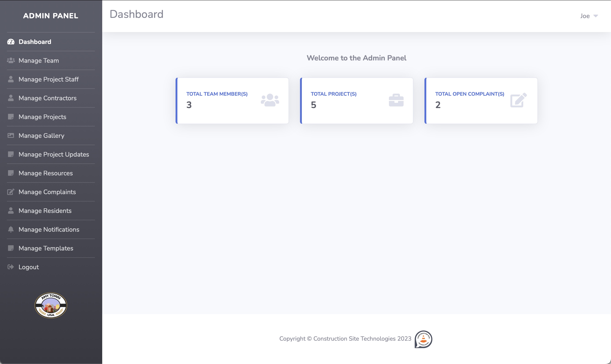Click the Manage Project Updates note icon
This screenshot has width=611, height=364.
coord(11,154)
